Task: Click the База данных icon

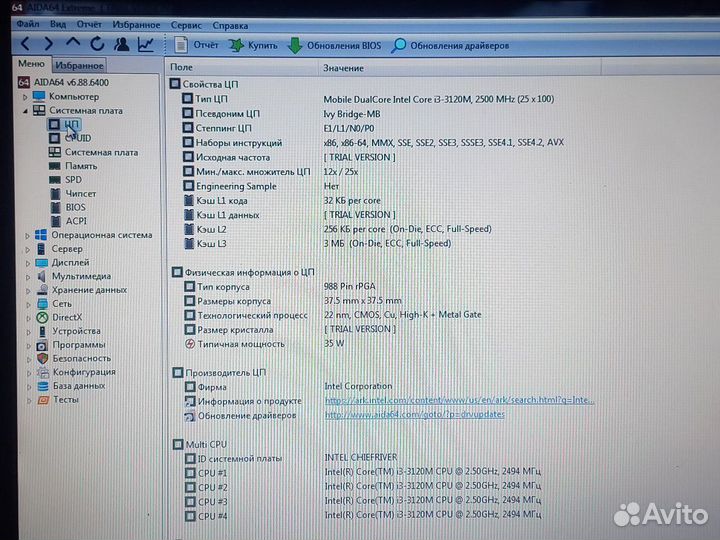Action: pos(43,386)
